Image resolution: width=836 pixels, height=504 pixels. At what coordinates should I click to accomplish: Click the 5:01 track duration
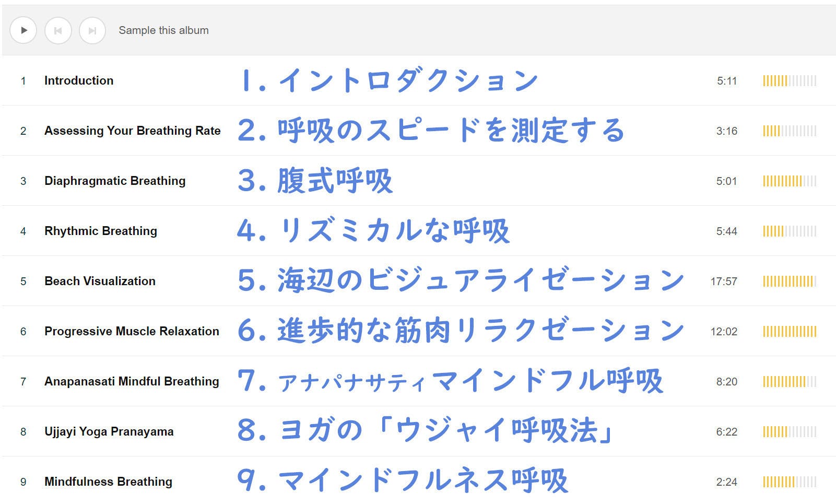pyautogui.click(x=727, y=181)
